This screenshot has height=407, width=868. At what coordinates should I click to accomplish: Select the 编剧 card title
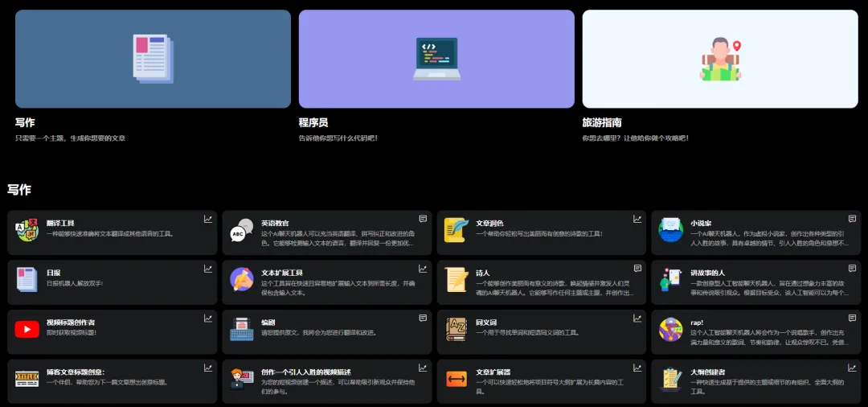pyautogui.click(x=268, y=323)
